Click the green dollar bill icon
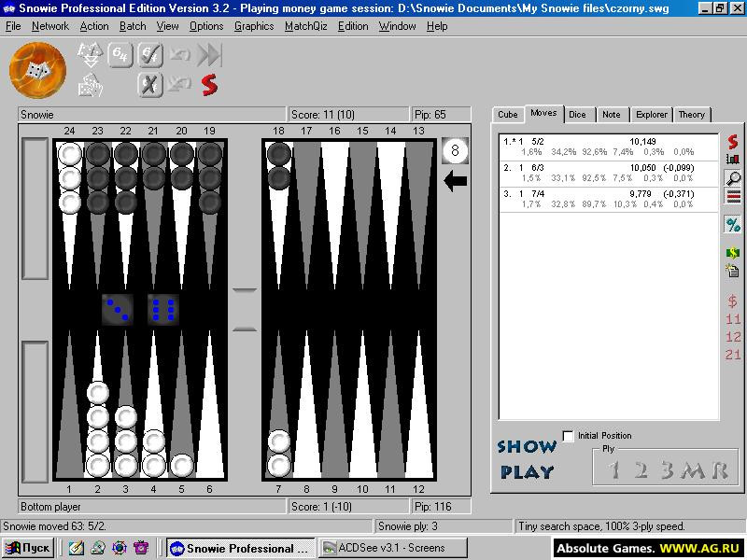Viewport: 747px width, 560px height. tap(733, 253)
